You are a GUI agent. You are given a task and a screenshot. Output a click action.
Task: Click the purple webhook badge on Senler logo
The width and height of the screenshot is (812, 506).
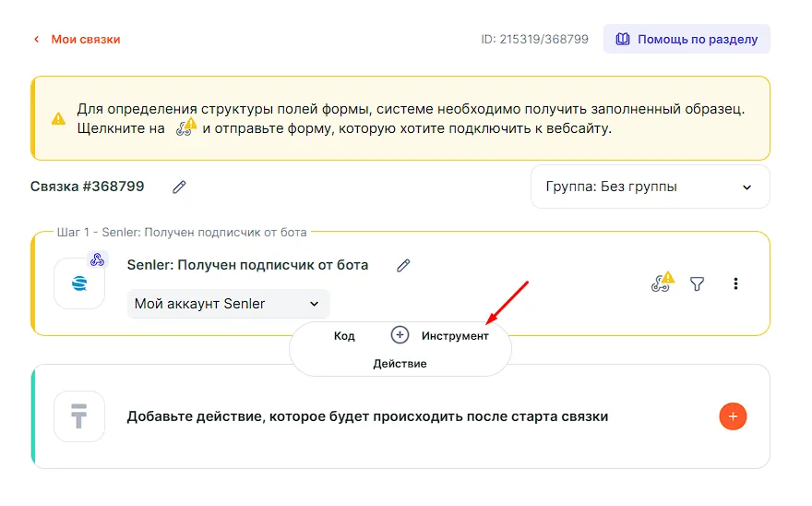(x=98, y=259)
